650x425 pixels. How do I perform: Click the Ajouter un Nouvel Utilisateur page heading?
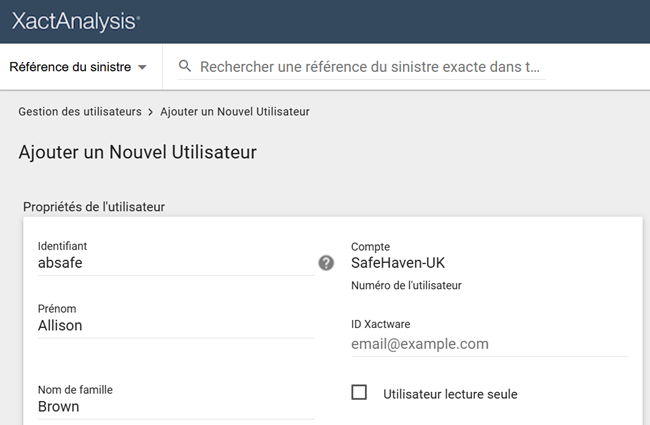[138, 153]
